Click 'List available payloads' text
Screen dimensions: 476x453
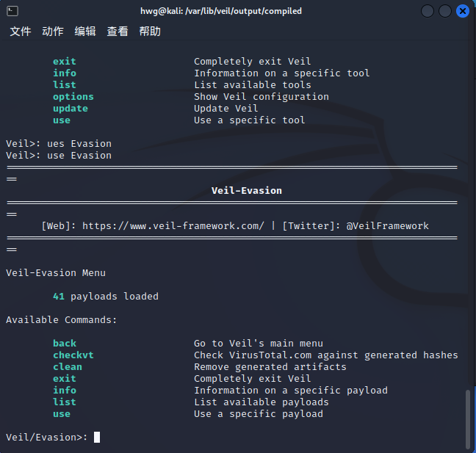coord(262,402)
